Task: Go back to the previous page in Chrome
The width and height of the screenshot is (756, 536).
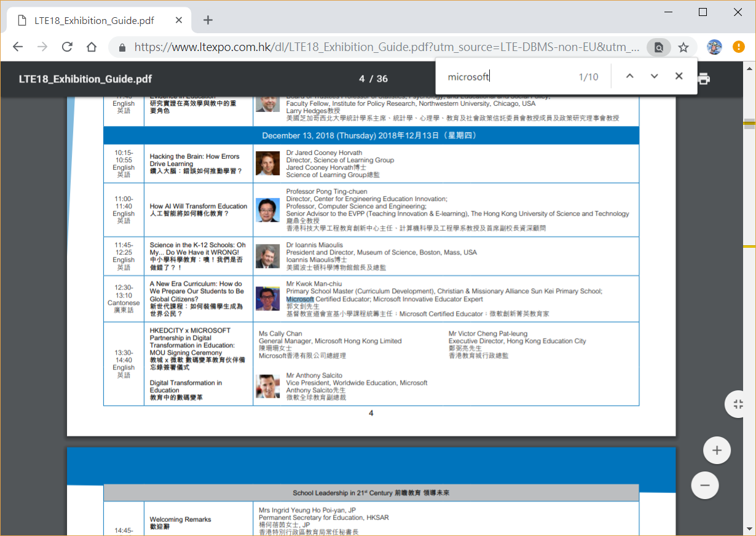Action: 18,47
